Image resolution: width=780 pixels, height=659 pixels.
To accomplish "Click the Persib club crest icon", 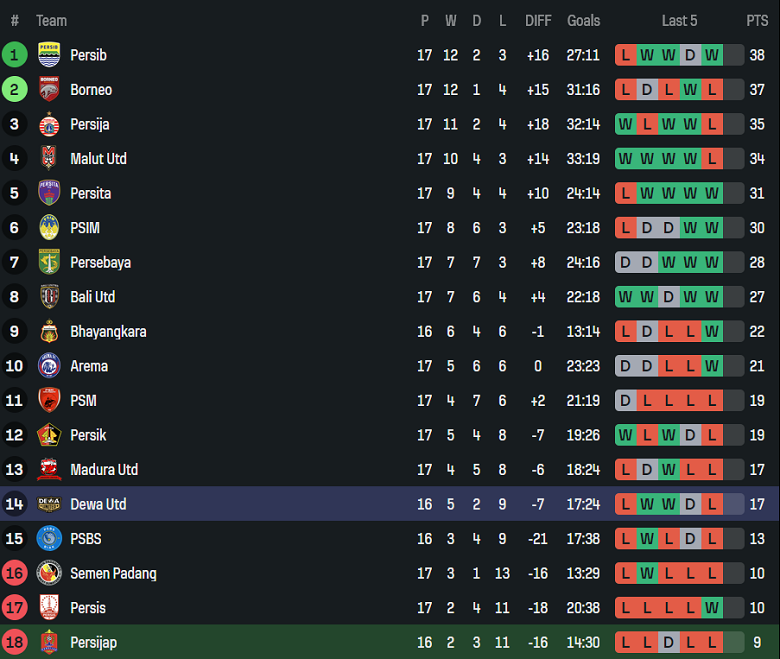I will point(49,55).
